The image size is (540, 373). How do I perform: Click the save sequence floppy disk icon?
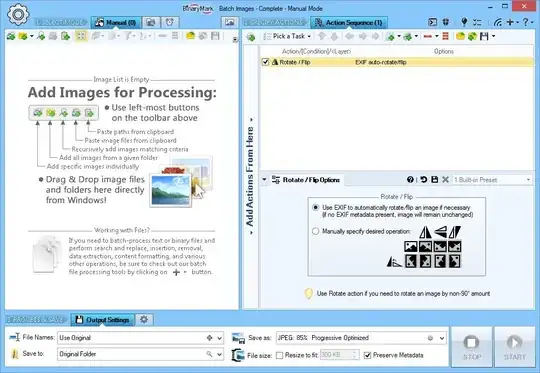point(484,36)
